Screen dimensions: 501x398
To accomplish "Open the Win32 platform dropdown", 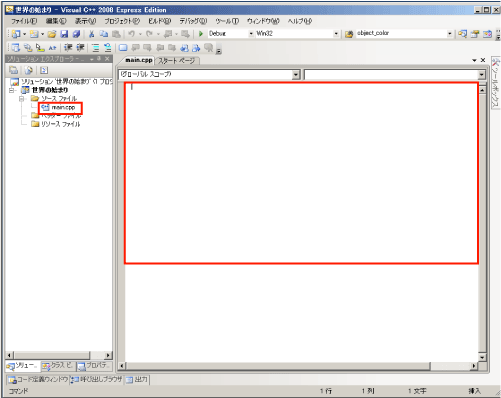I will tap(297, 34).
